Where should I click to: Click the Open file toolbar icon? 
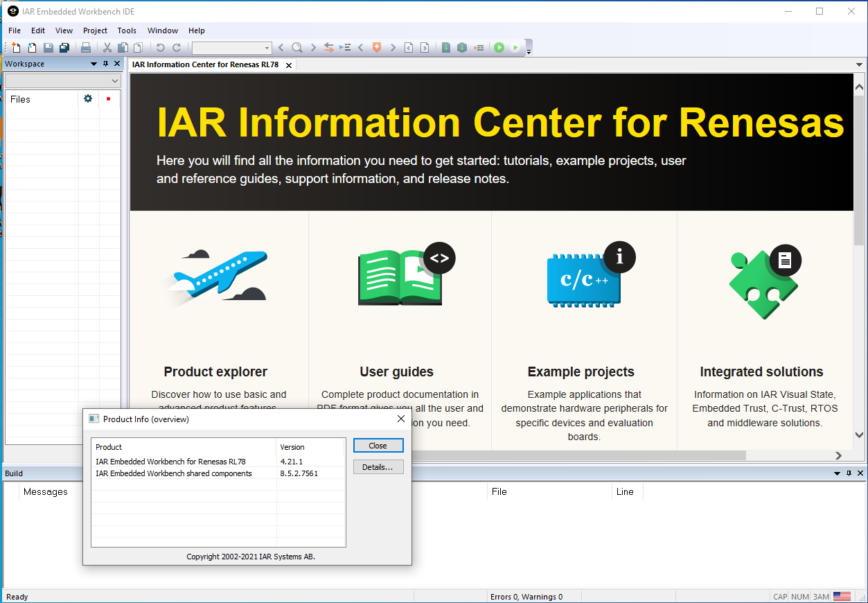pos(32,47)
